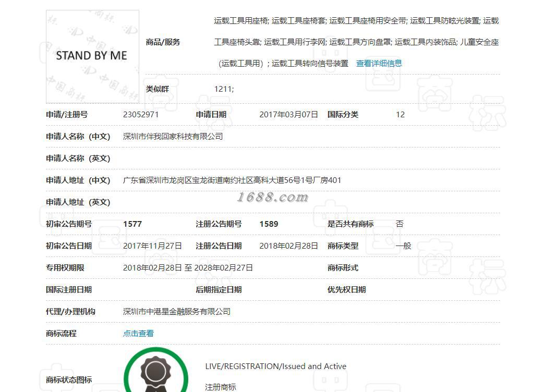
Task: Click the 代理/办理机构 label
Action: 70,312
